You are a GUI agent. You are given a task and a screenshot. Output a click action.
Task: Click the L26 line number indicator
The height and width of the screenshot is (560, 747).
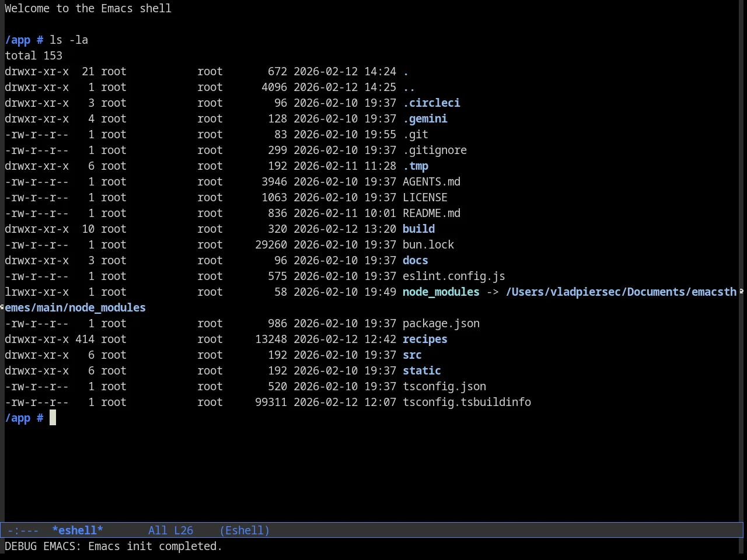pos(183,530)
